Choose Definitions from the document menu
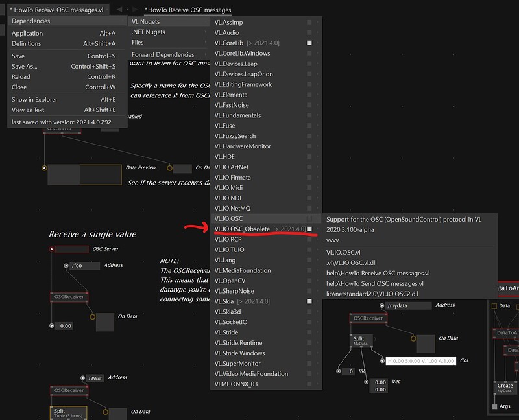The height and width of the screenshot is (420, 519). pyautogui.click(x=67, y=43)
